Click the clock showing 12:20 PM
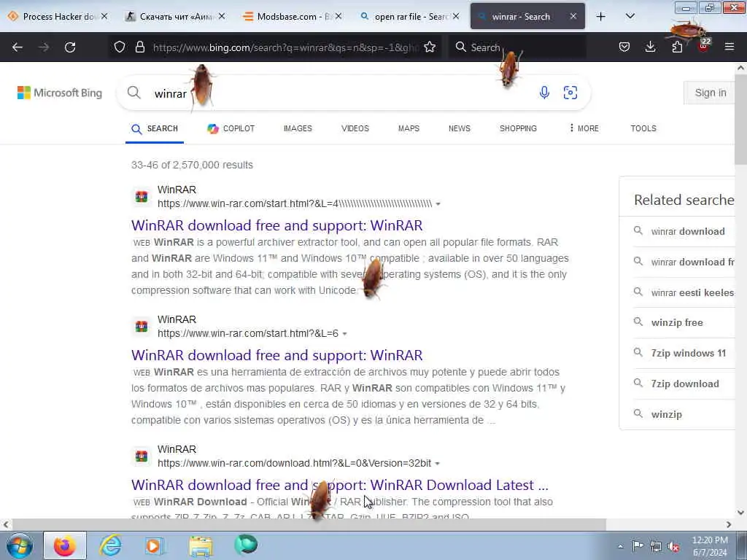The width and height of the screenshot is (747, 560). tap(710, 546)
